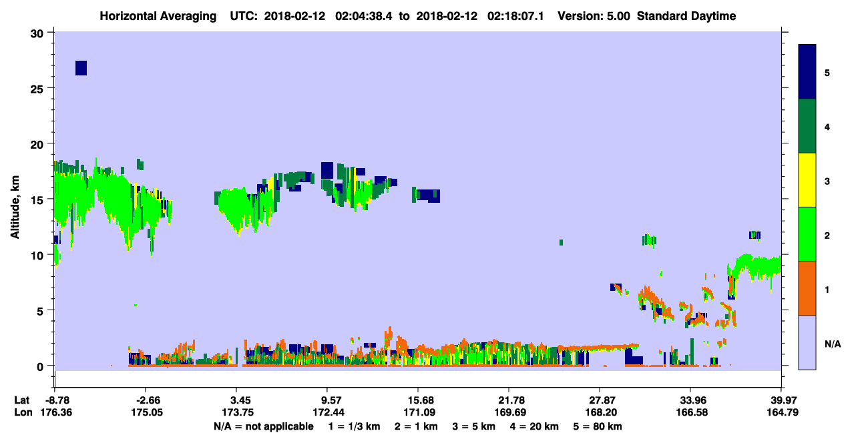Click the yellow color bar segment for value 3
The height and width of the screenshot is (445, 868).
(x=807, y=180)
